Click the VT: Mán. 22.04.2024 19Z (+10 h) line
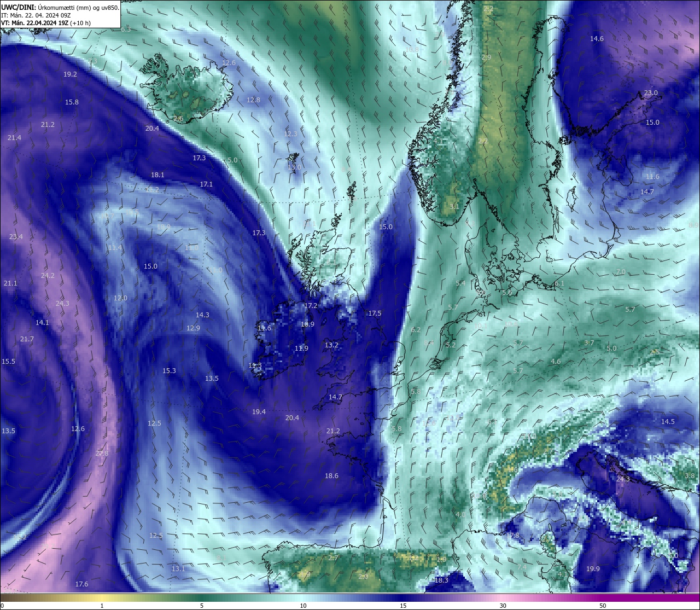Screen dimensions: 700x610 [x=46, y=24]
